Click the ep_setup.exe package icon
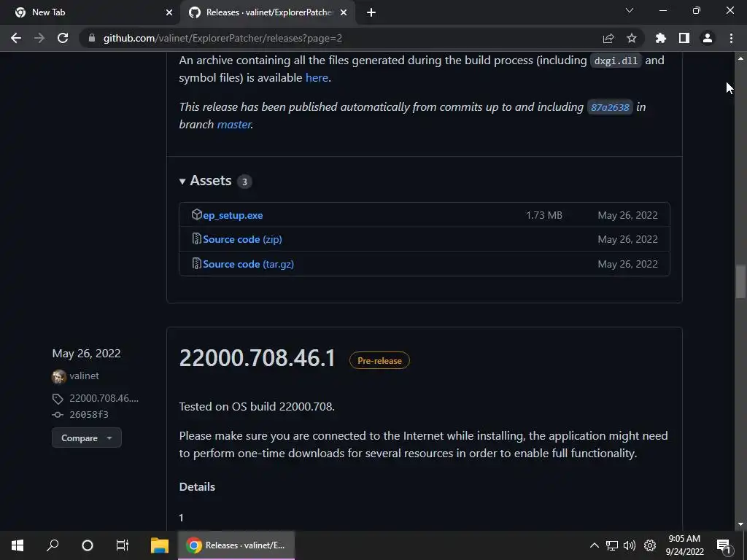This screenshot has width=747, height=560. tap(196, 214)
